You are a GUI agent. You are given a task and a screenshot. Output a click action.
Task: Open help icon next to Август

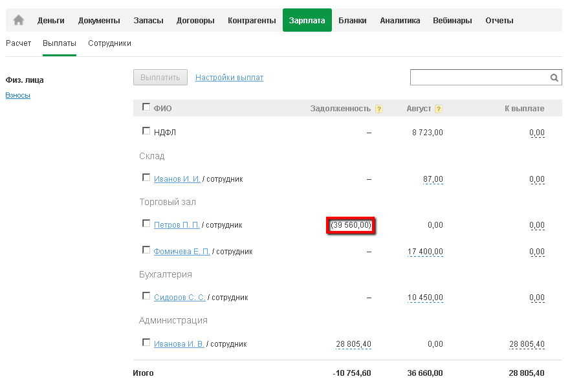pos(439,109)
